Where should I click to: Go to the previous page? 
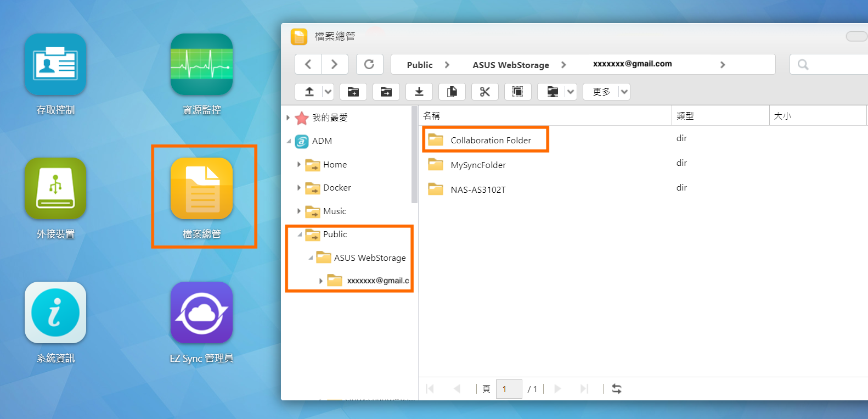coord(456,389)
